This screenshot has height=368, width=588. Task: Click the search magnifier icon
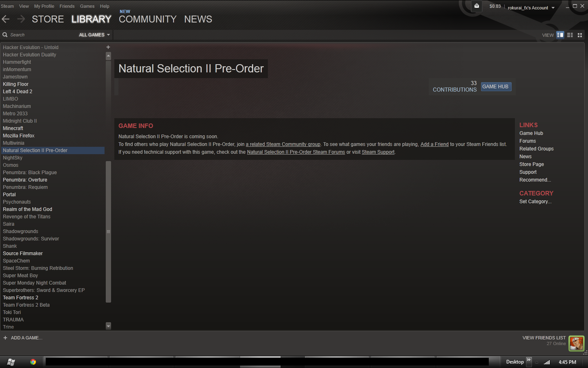pos(5,35)
